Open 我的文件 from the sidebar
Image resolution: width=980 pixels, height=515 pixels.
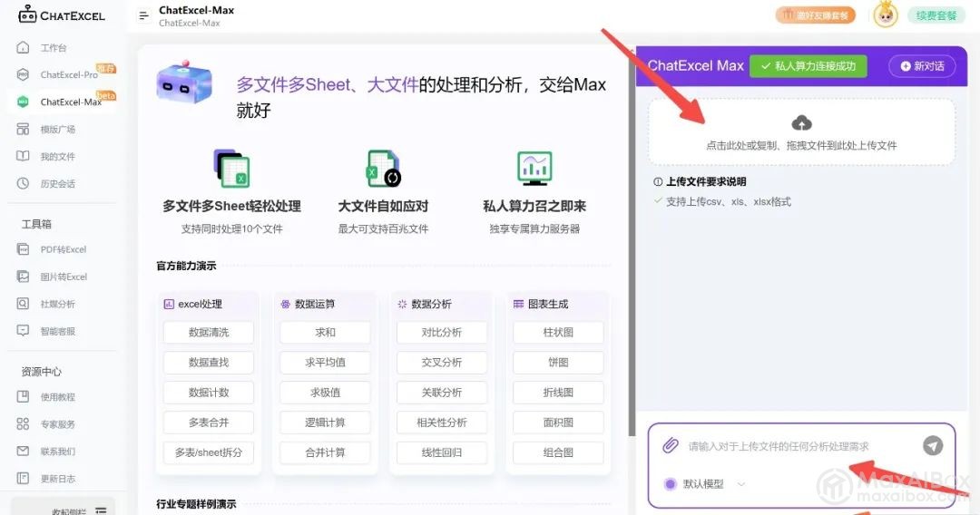click(x=57, y=156)
